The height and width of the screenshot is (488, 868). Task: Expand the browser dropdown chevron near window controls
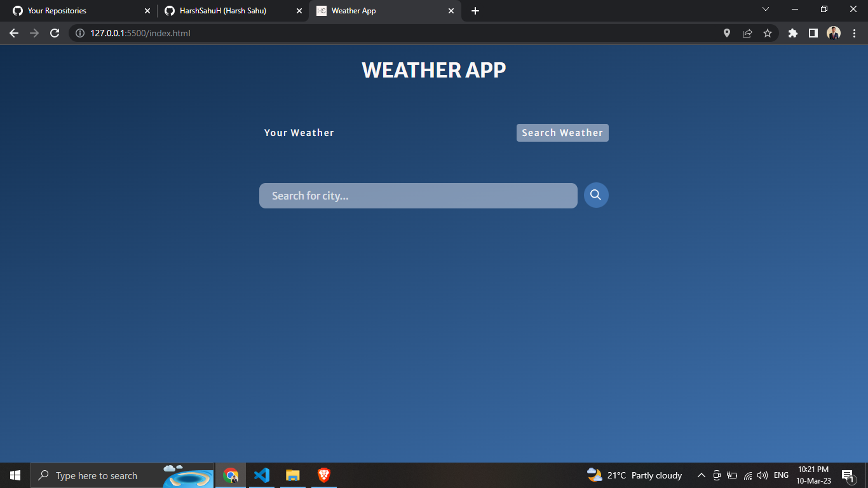(x=766, y=9)
